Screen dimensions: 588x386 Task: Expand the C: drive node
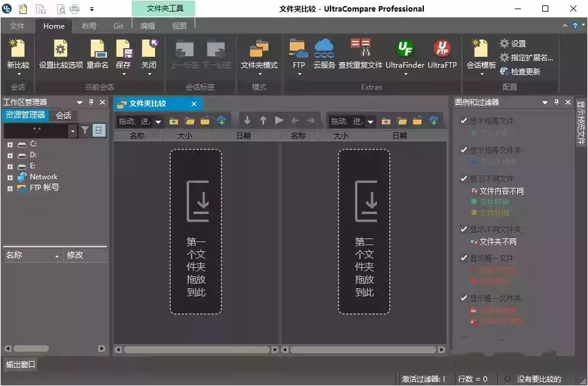(10, 145)
